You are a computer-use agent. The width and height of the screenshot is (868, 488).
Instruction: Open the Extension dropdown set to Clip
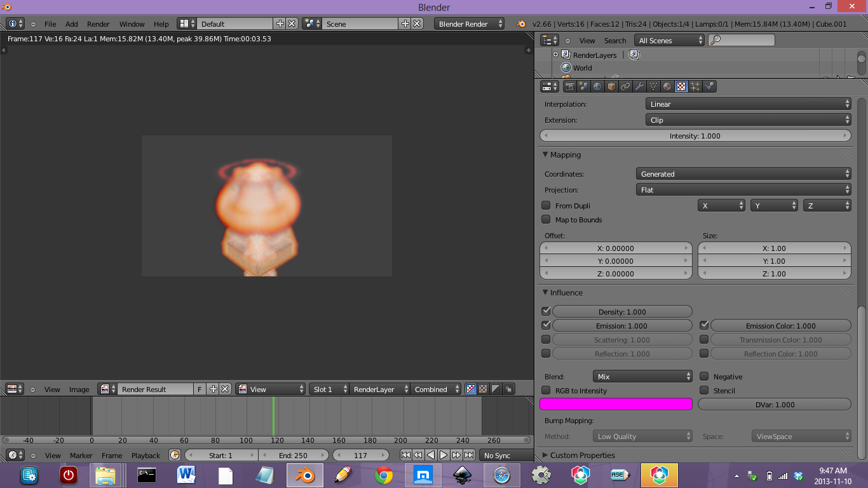pos(748,119)
